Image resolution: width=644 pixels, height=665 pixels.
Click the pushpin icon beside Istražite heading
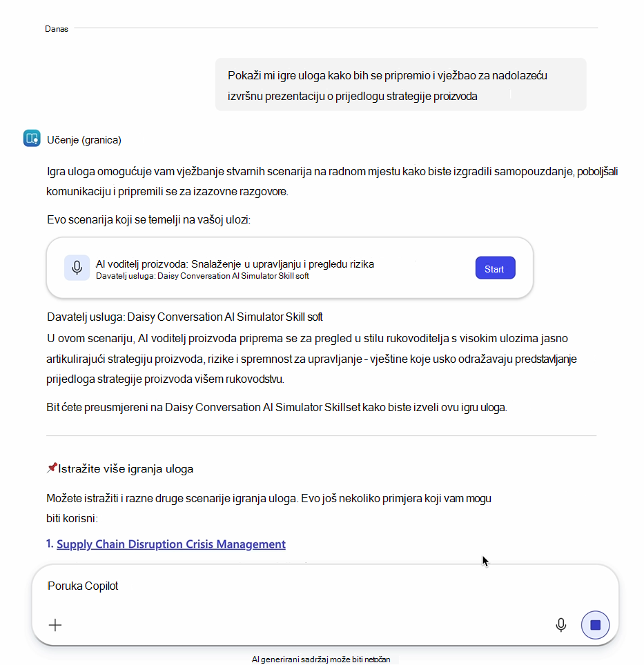click(x=52, y=468)
